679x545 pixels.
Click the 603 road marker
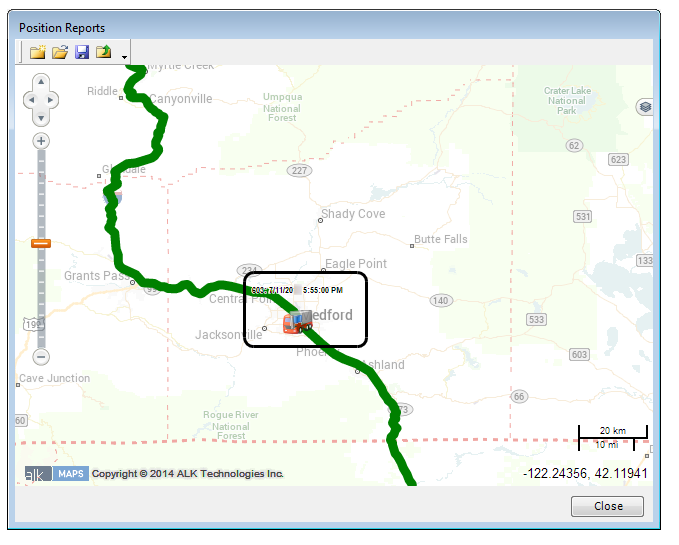pos(579,355)
